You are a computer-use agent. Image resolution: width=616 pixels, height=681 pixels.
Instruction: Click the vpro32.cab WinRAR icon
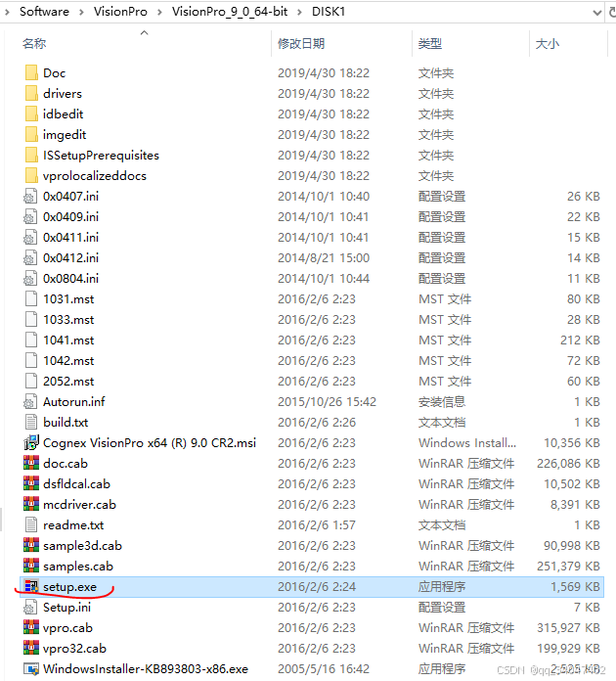point(31,648)
